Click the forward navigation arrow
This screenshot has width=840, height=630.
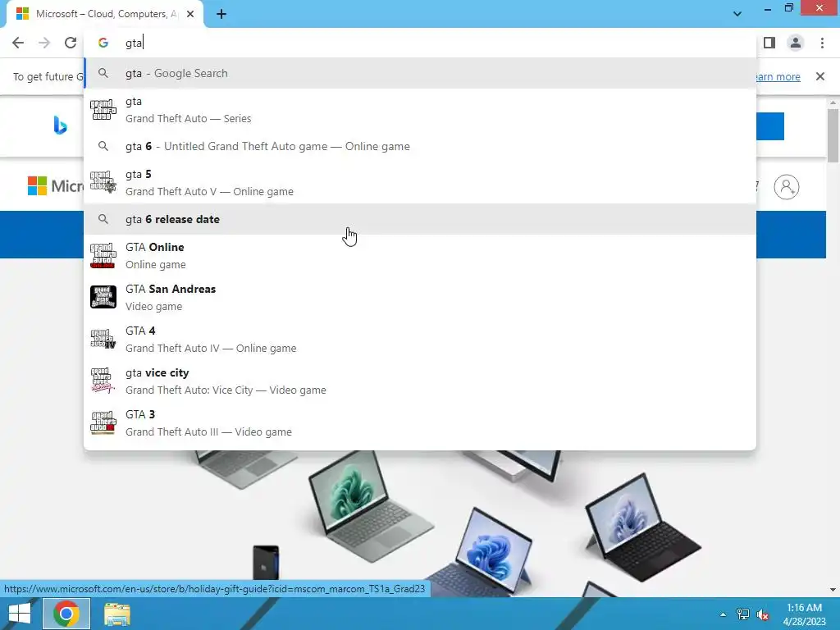(44, 43)
